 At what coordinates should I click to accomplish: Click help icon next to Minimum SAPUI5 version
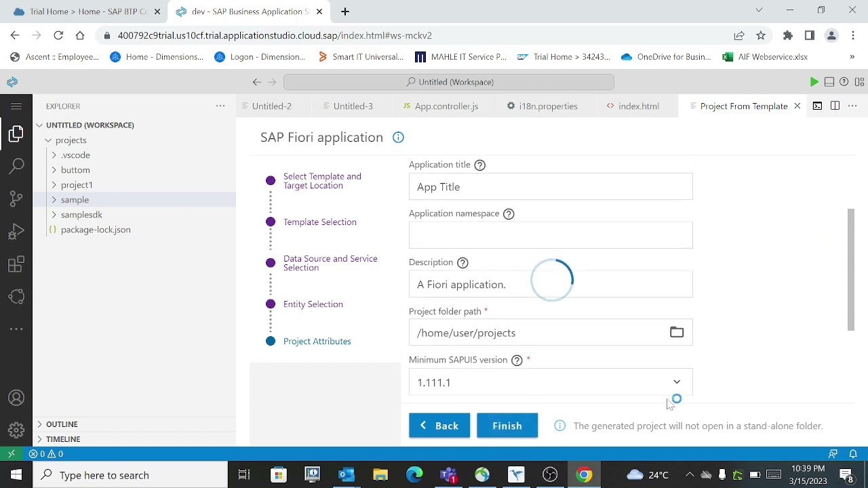pyautogui.click(x=517, y=360)
